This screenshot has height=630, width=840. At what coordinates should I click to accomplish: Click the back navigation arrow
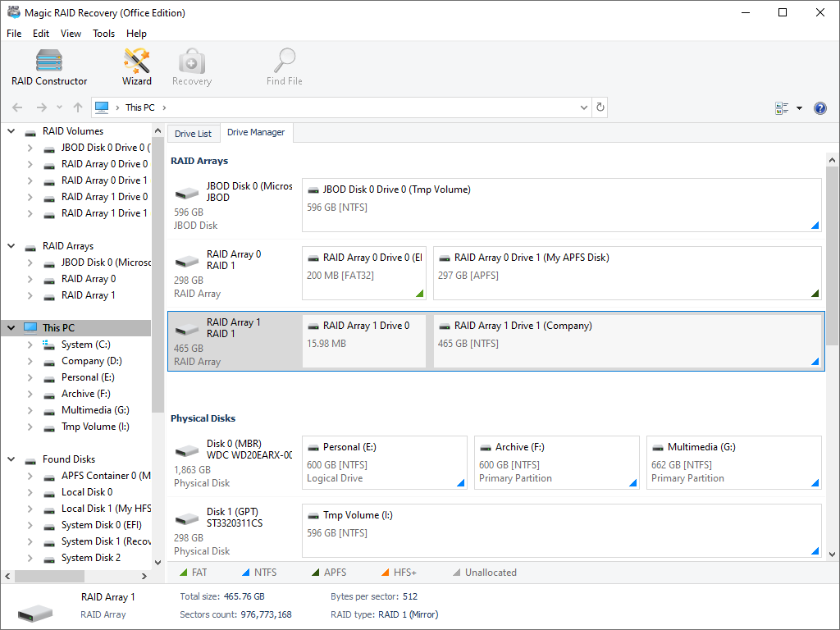(x=16, y=107)
